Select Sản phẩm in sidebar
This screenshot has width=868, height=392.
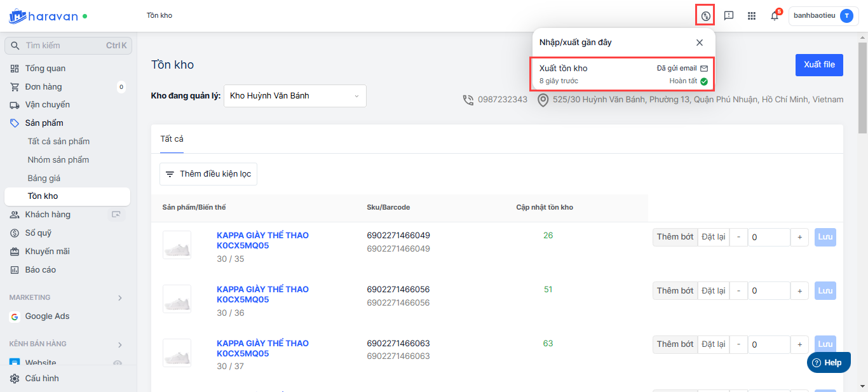pos(44,123)
